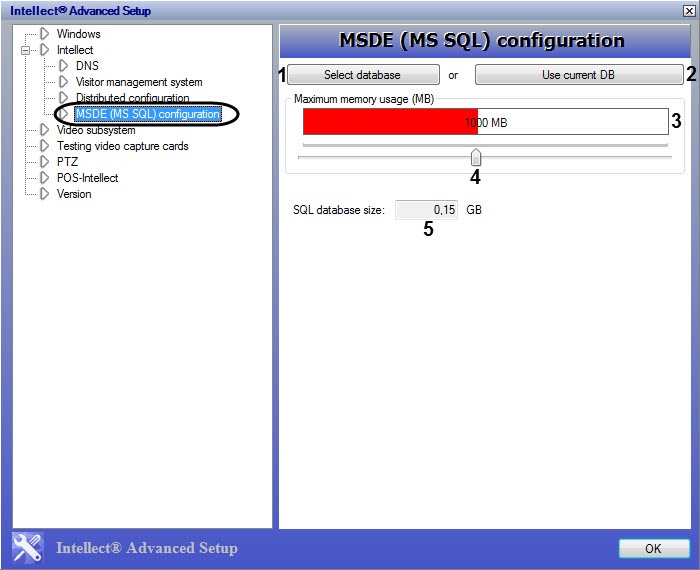
Task: Open the Video subsystem item
Action: [96, 130]
